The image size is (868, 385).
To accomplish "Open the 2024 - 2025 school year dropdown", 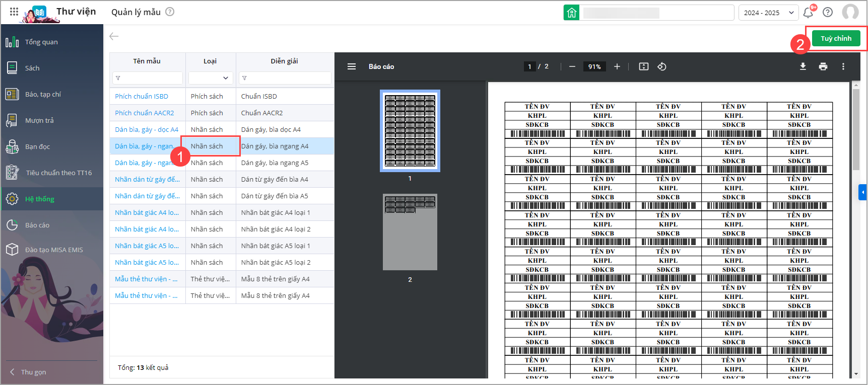I will 768,13.
